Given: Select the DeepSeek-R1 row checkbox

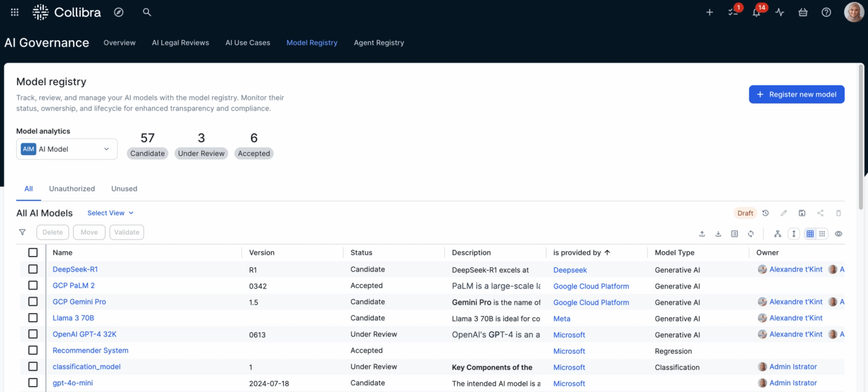Looking at the screenshot, I should point(33,269).
